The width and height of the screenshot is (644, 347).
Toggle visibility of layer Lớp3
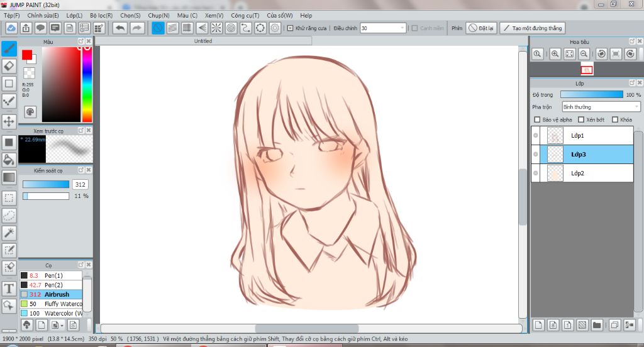click(536, 155)
